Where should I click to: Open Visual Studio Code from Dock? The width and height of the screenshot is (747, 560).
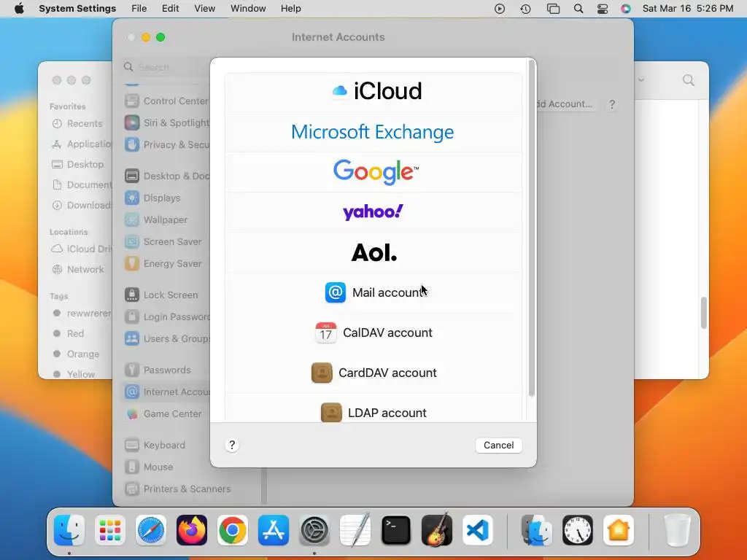pos(477,530)
